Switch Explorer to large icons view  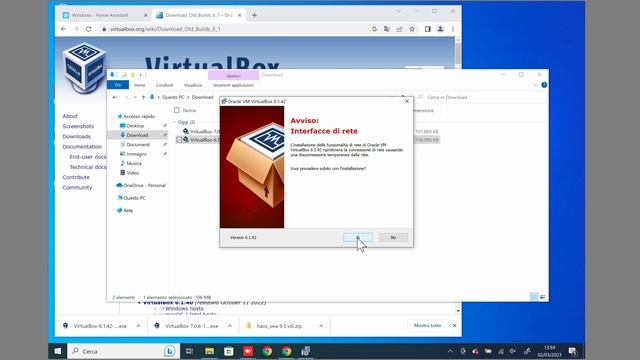543,297
